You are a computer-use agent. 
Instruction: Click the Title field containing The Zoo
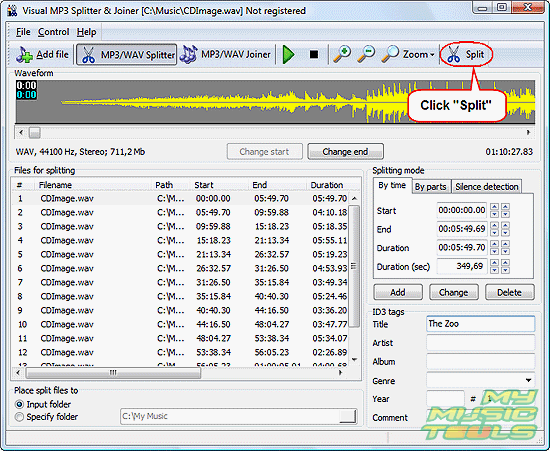[x=481, y=324]
